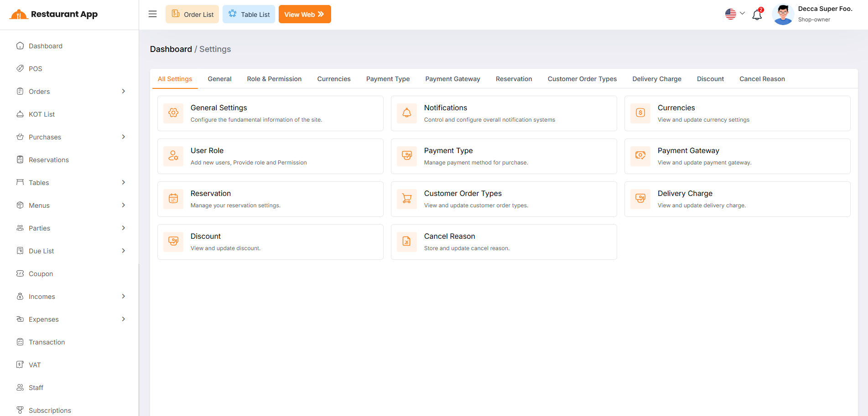Click the notification bell icon

coord(757,15)
